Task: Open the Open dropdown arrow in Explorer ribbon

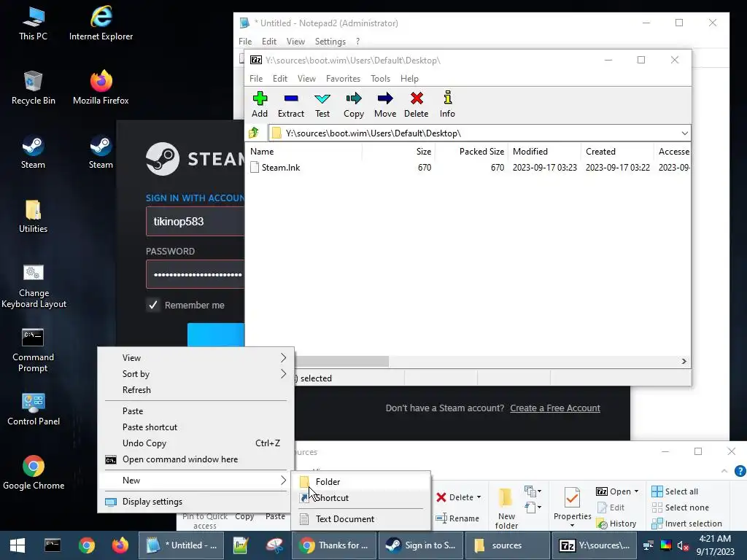Action: click(x=636, y=491)
